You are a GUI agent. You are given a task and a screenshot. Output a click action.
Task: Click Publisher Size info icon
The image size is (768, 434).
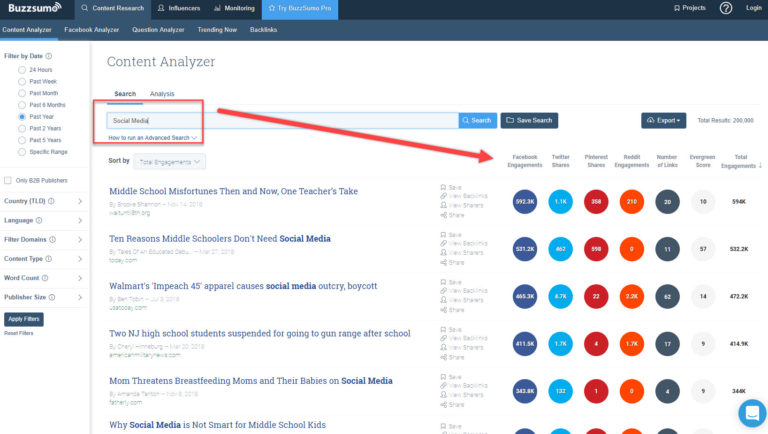[52, 297]
